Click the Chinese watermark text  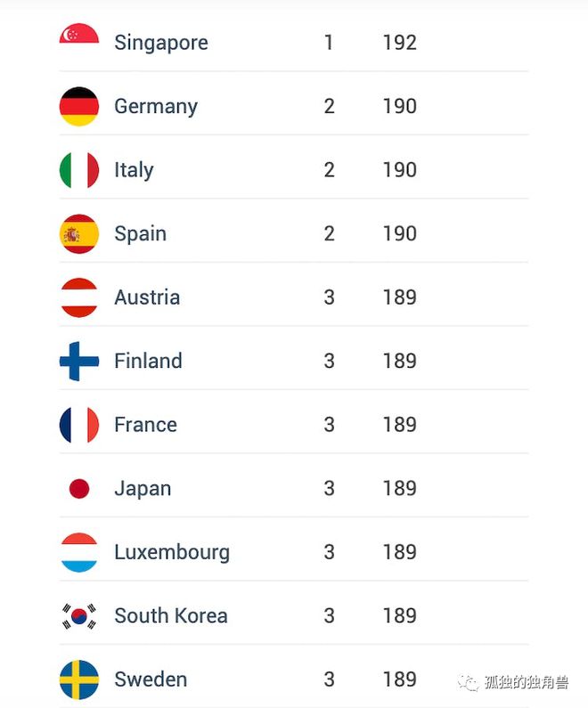click(x=527, y=682)
